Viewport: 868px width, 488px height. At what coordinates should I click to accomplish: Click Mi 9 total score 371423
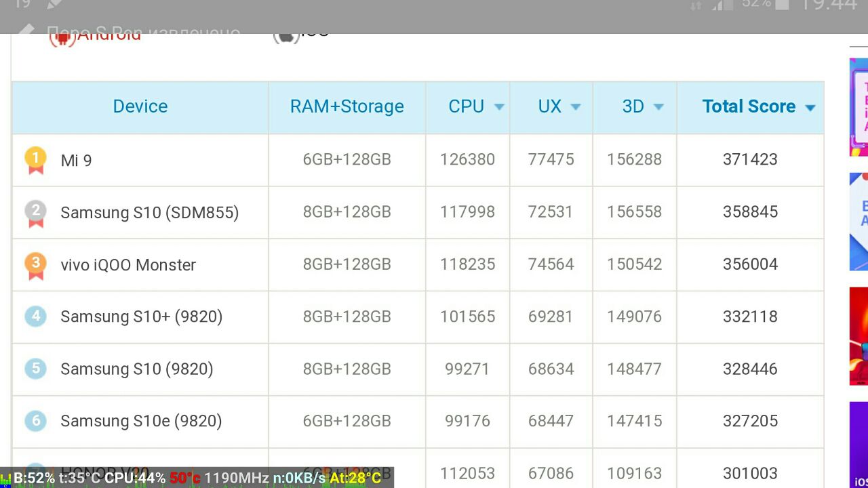pyautogui.click(x=750, y=159)
